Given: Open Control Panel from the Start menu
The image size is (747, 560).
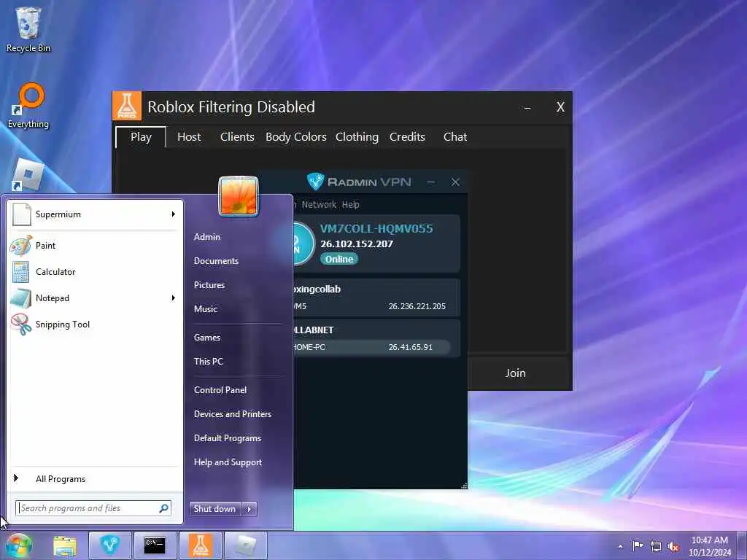Looking at the screenshot, I should pyautogui.click(x=220, y=390).
